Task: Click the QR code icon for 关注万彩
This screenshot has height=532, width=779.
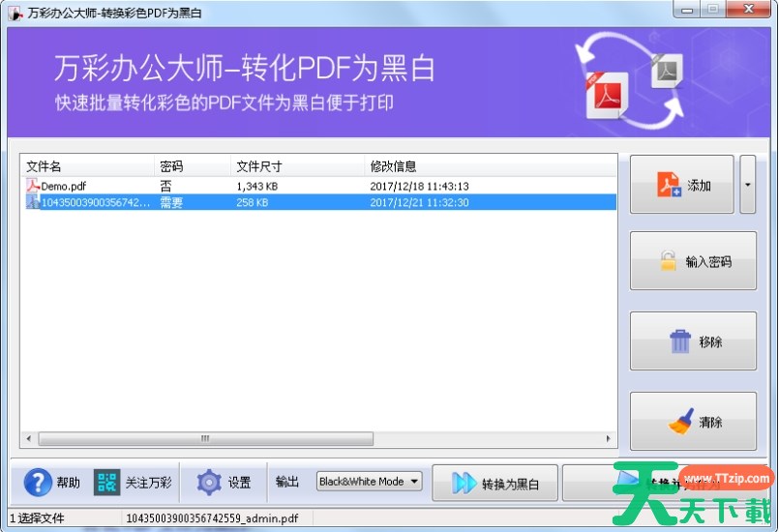Action: click(x=106, y=483)
